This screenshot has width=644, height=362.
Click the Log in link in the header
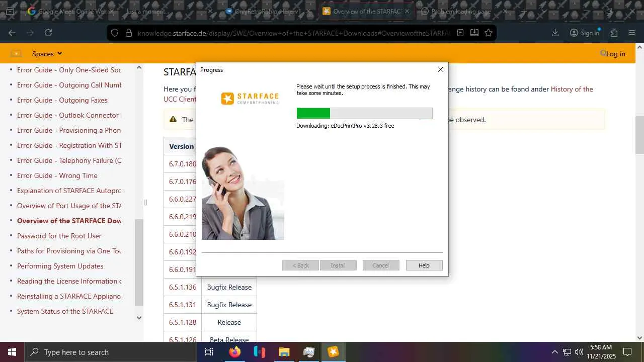click(x=615, y=54)
